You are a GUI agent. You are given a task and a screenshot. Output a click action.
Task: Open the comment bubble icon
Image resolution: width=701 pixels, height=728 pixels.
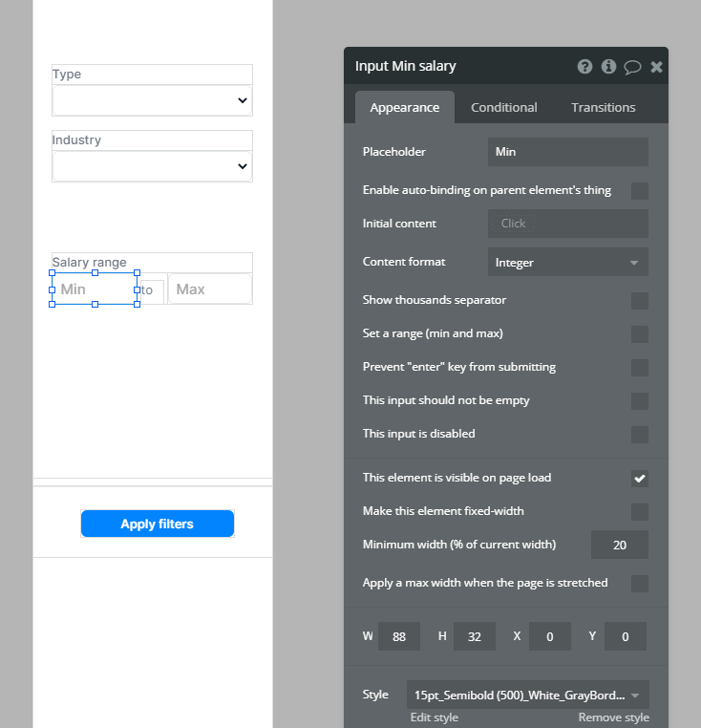pyautogui.click(x=632, y=67)
